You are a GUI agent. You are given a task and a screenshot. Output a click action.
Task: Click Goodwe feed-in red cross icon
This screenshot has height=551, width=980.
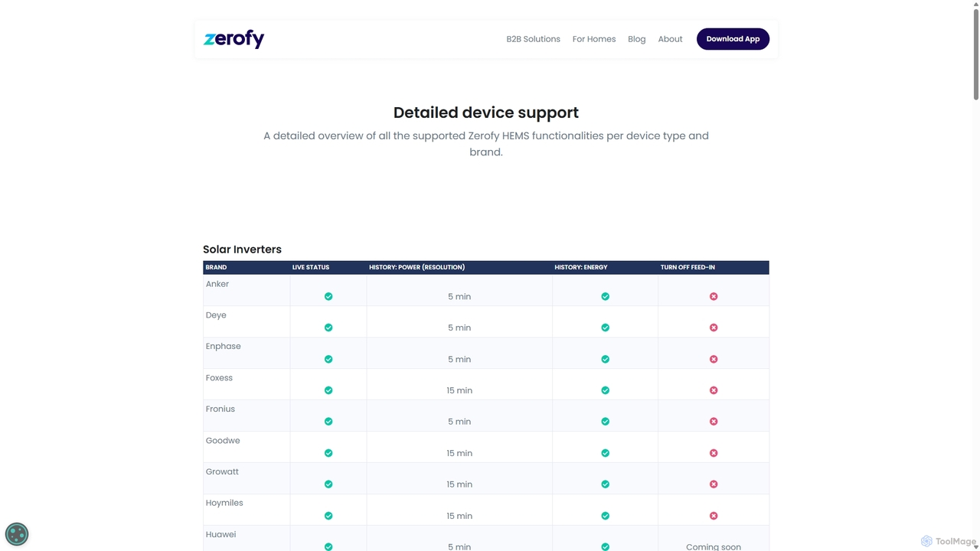pos(714,453)
